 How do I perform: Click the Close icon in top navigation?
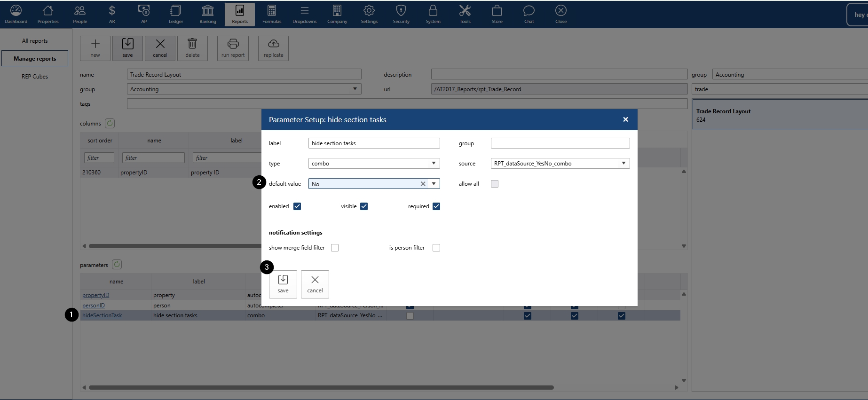(x=561, y=15)
